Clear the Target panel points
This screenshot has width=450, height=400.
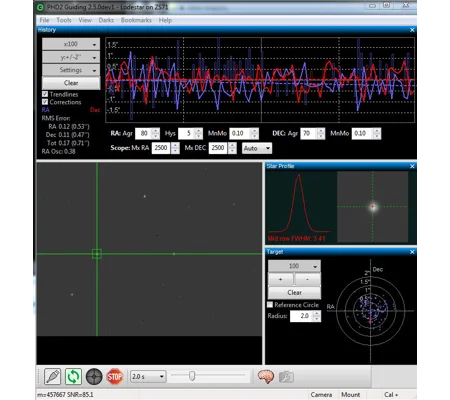294,293
